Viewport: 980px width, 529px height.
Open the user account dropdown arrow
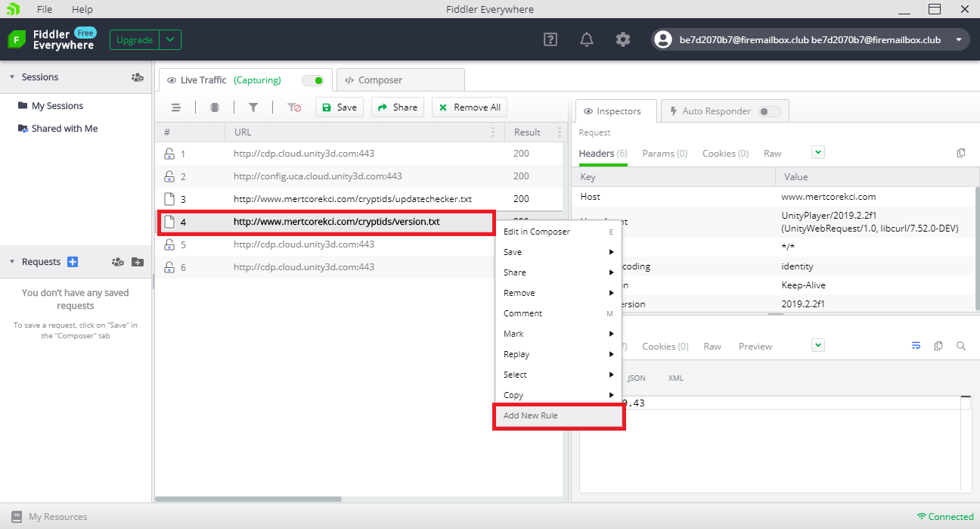(x=959, y=39)
